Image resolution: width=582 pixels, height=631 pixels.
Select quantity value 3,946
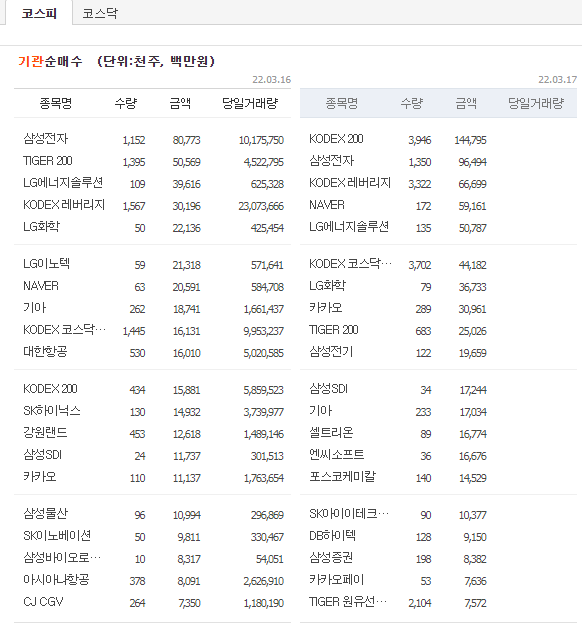(x=419, y=140)
